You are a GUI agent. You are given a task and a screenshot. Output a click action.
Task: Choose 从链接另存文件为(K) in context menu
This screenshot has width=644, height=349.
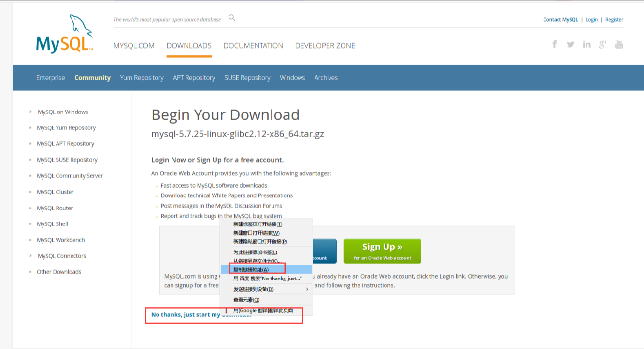[x=266, y=261]
